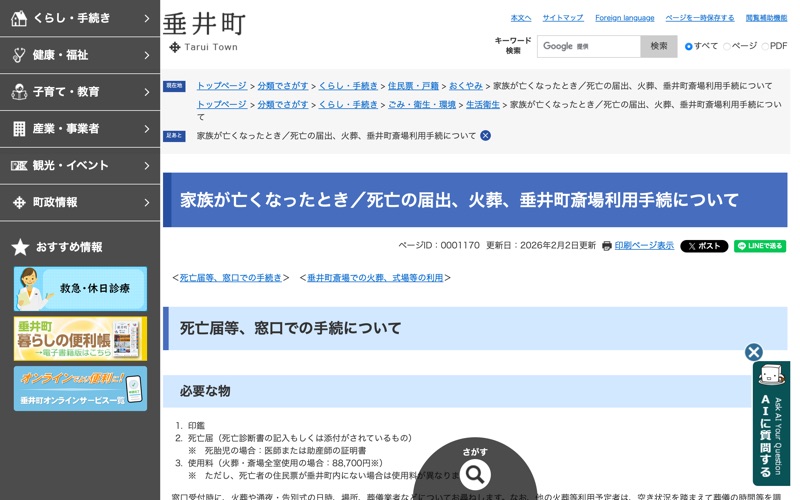Close the AI question widget
800x500 pixels.
754,352
